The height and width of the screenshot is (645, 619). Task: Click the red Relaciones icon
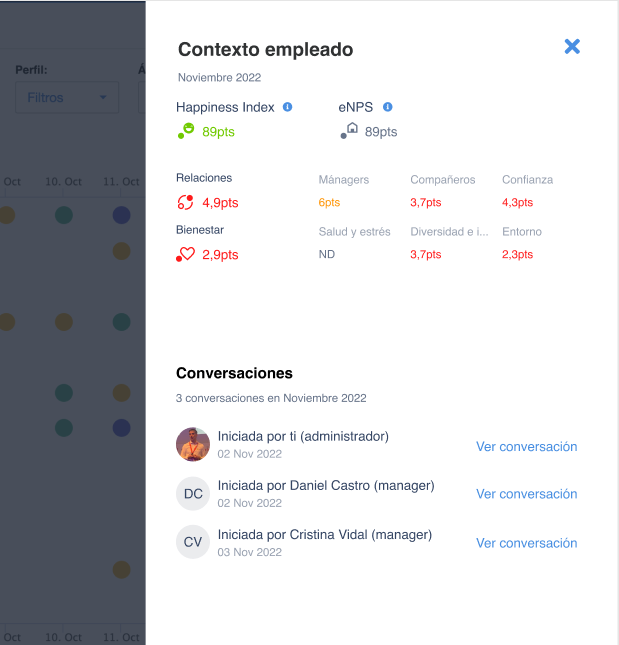click(185, 203)
